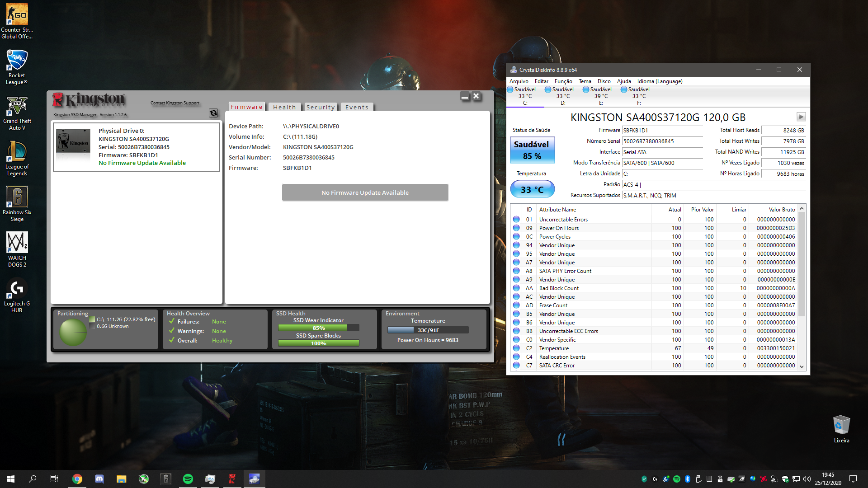This screenshot has height=488, width=868.
Task: Select disk D: in CrystalDiskInfo
Action: [563, 96]
